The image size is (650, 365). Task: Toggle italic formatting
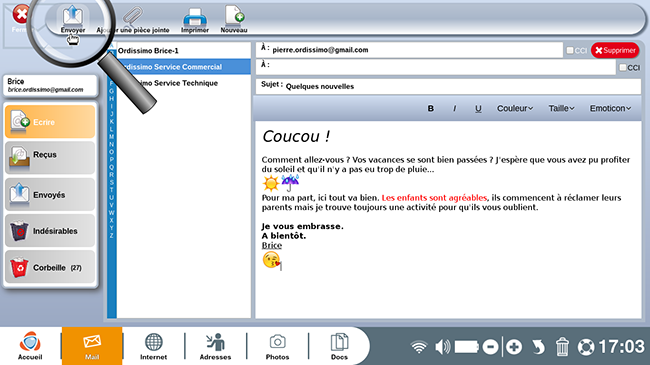point(454,108)
